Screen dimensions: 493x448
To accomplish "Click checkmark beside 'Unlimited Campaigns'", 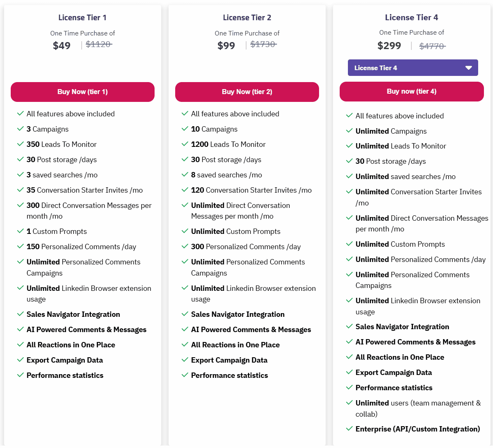I will pyautogui.click(x=349, y=131).
